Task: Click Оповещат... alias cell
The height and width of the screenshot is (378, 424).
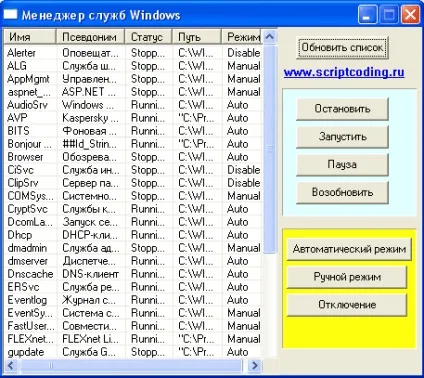Action: [x=90, y=53]
